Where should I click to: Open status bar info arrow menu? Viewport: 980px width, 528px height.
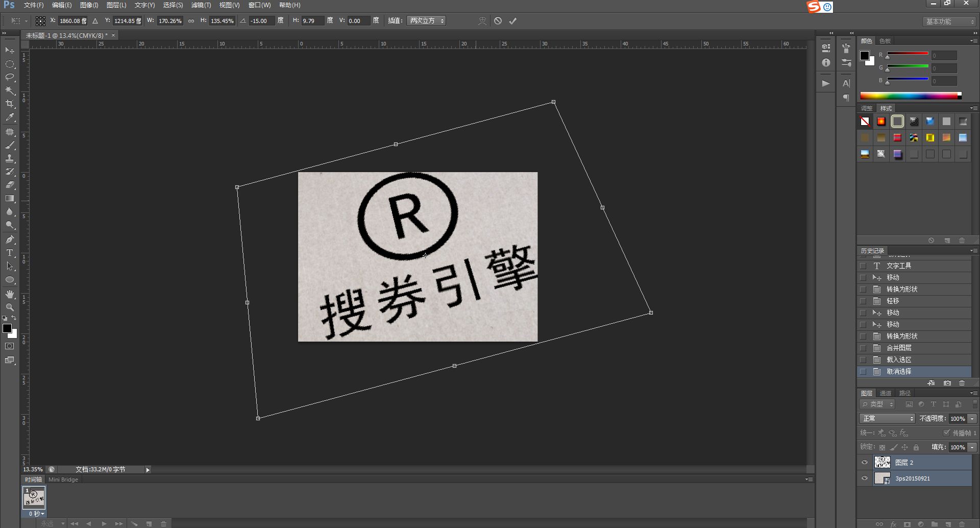point(148,470)
